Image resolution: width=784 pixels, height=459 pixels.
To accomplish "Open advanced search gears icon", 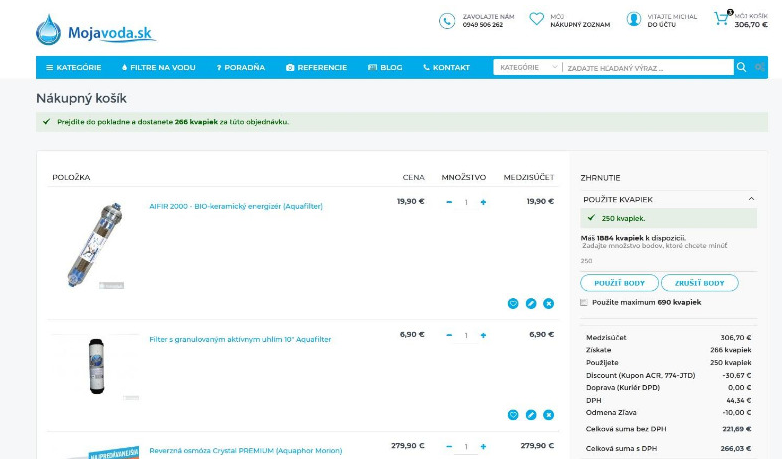I will coord(760,67).
